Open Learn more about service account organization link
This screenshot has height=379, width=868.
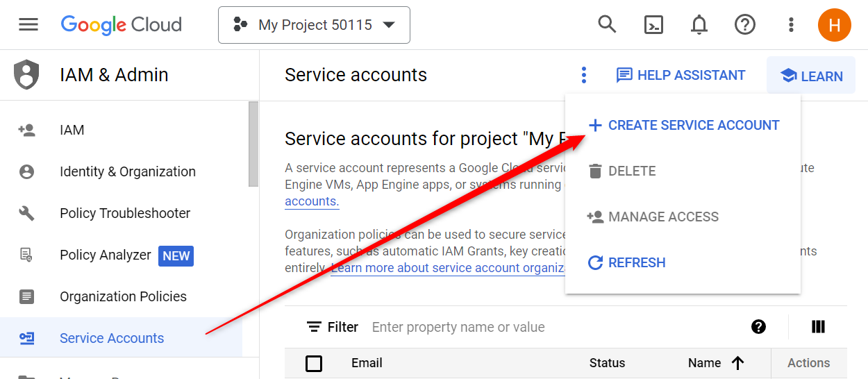(449, 268)
